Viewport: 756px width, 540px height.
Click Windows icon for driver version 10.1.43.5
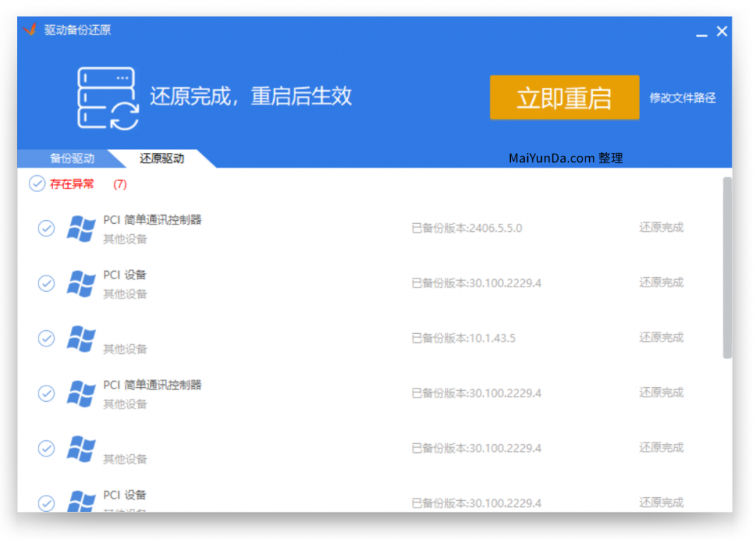[x=81, y=338]
